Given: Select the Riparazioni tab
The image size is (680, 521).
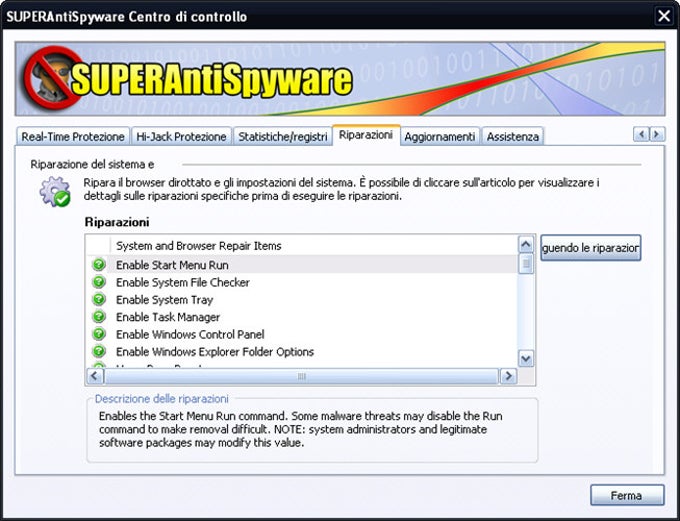Looking at the screenshot, I should (366, 135).
